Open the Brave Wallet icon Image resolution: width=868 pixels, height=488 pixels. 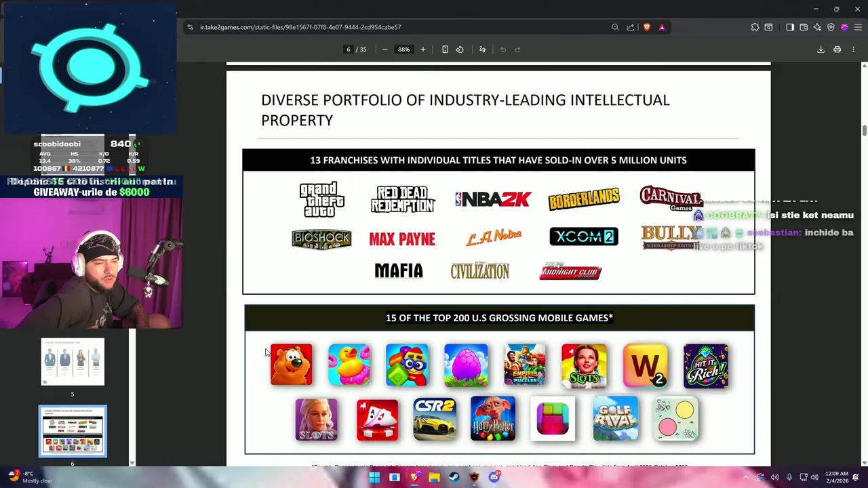click(x=804, y=27)
